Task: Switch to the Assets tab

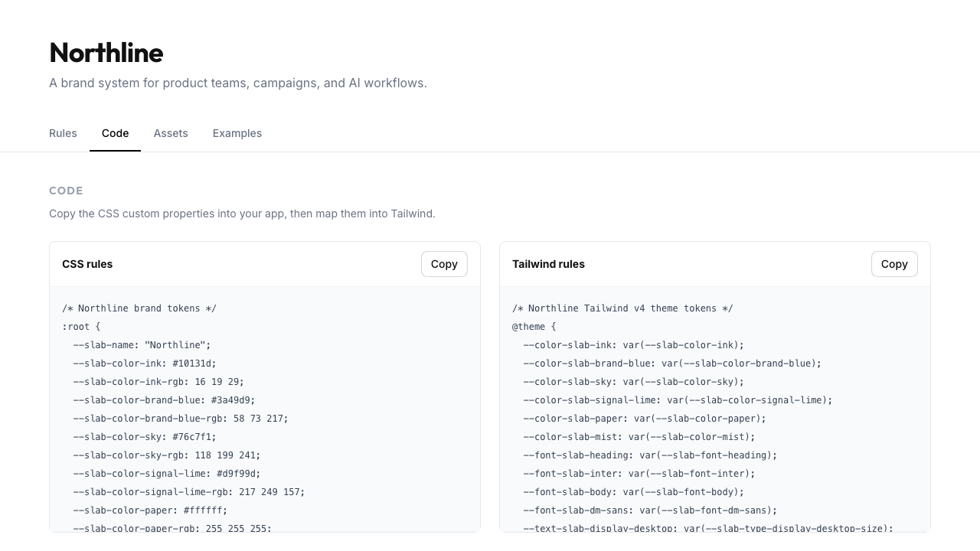Action: (x=171, y=133)
